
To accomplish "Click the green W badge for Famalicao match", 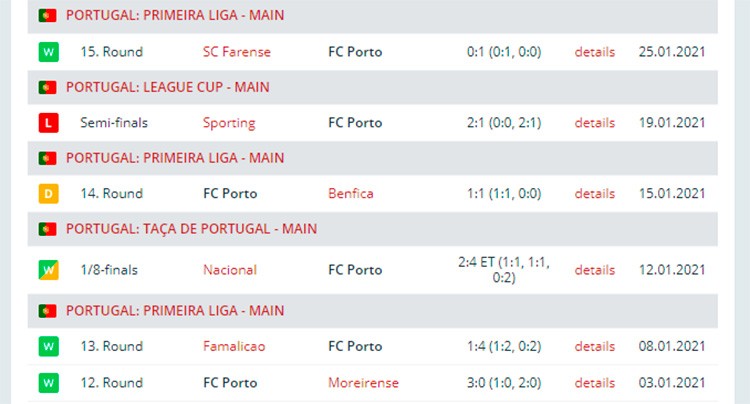I will click(48, 346).
